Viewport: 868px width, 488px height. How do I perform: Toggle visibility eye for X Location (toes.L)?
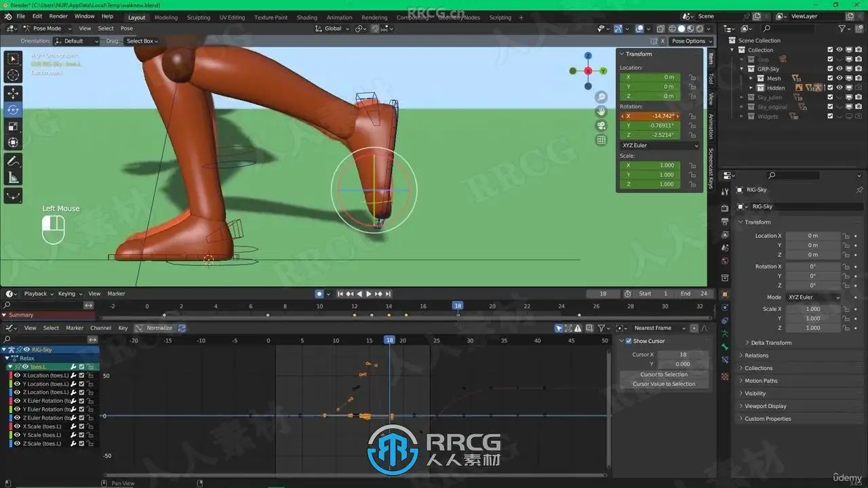(17, 375)
